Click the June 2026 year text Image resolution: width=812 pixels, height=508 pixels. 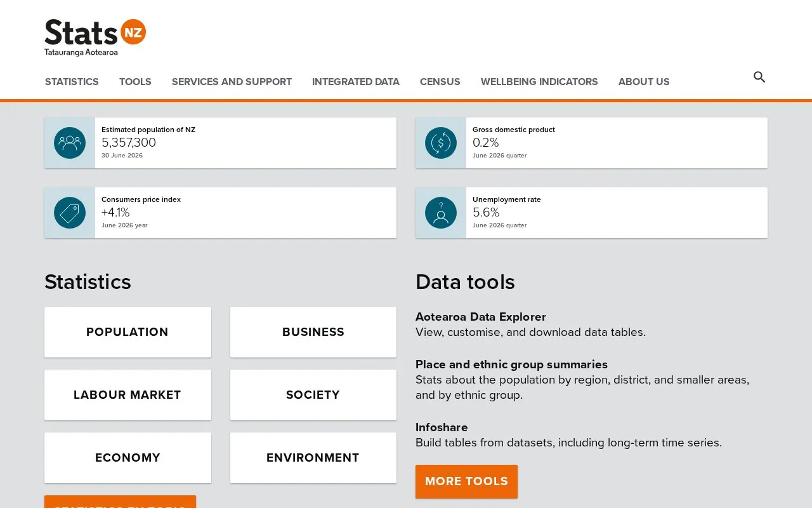(124, 225)
